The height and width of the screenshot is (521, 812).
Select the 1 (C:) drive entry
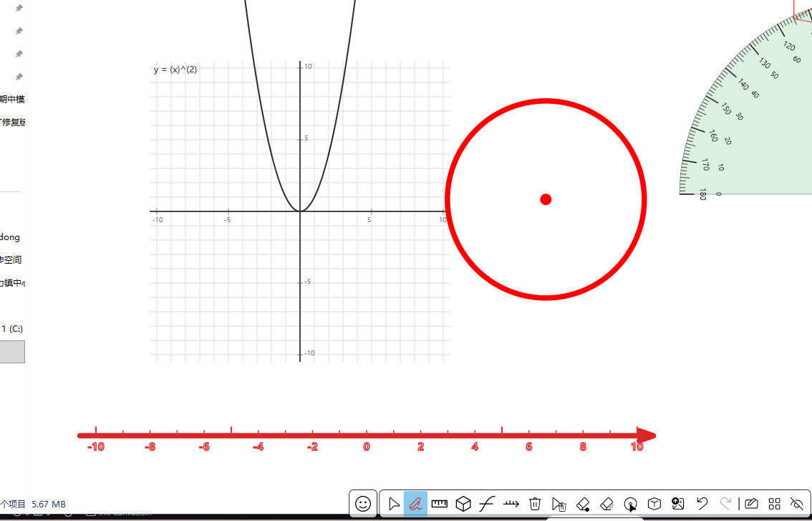(x=12, y=329)
